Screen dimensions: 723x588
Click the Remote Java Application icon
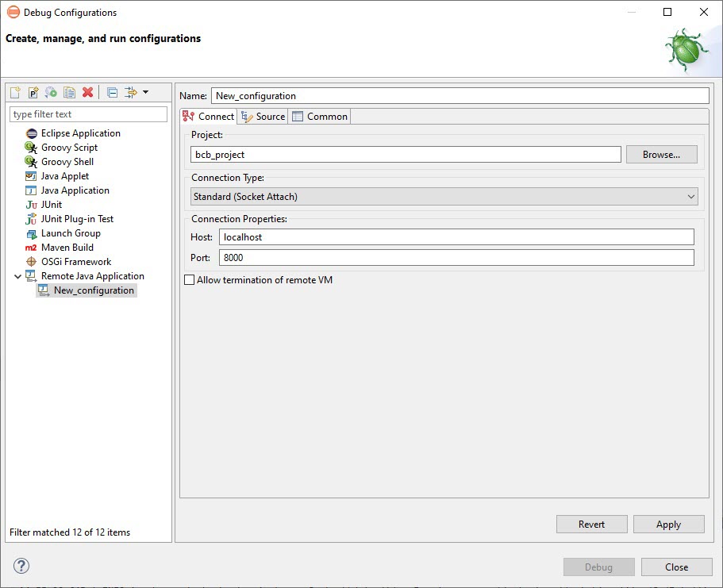tap(31, 276)
